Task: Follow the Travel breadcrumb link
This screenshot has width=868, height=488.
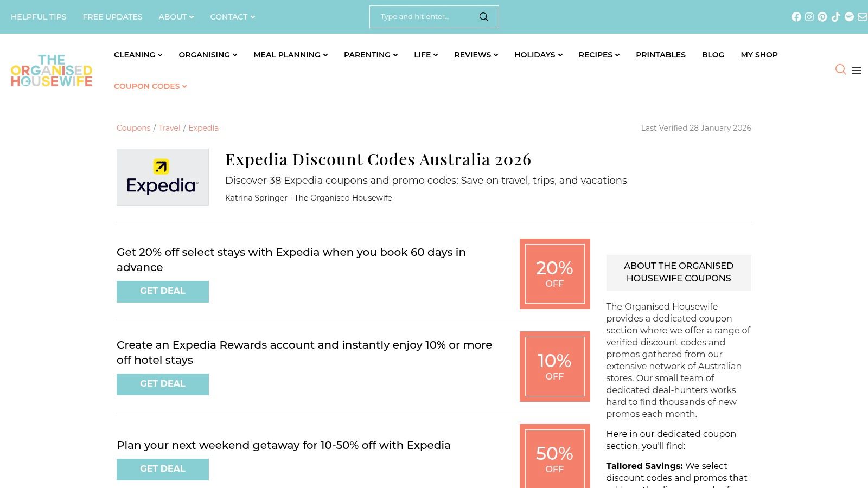Action: (169, 128)
